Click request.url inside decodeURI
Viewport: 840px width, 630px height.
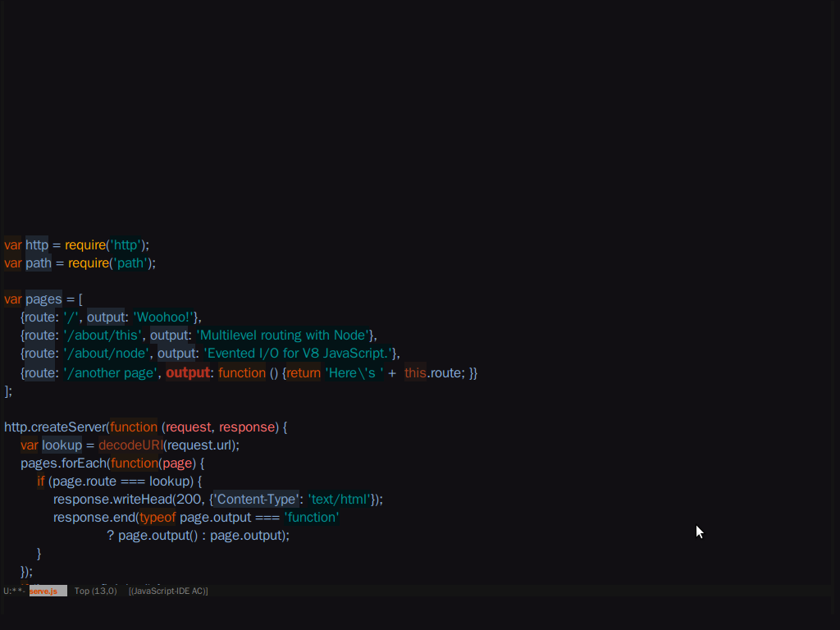pos(199,445)
